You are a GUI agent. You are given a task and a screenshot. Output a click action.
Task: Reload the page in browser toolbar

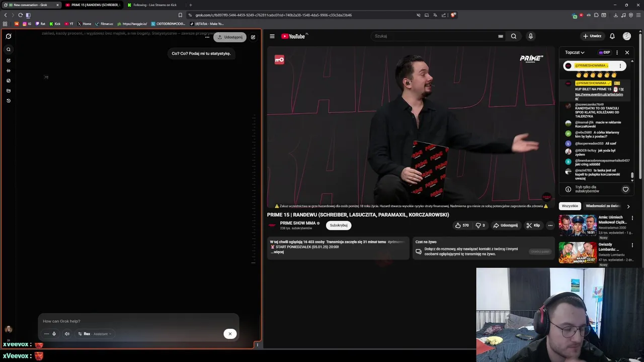pyautogui.click(x=20, y=15)
